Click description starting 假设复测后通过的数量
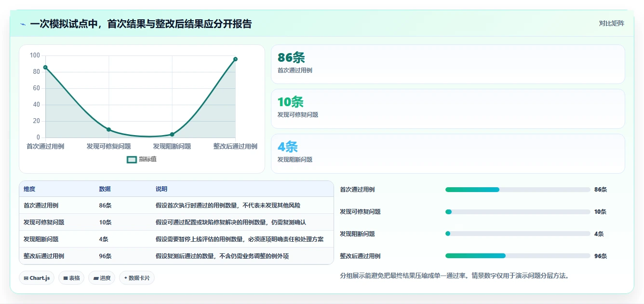This screenshot has height=304, width=644. coord(222,256)
